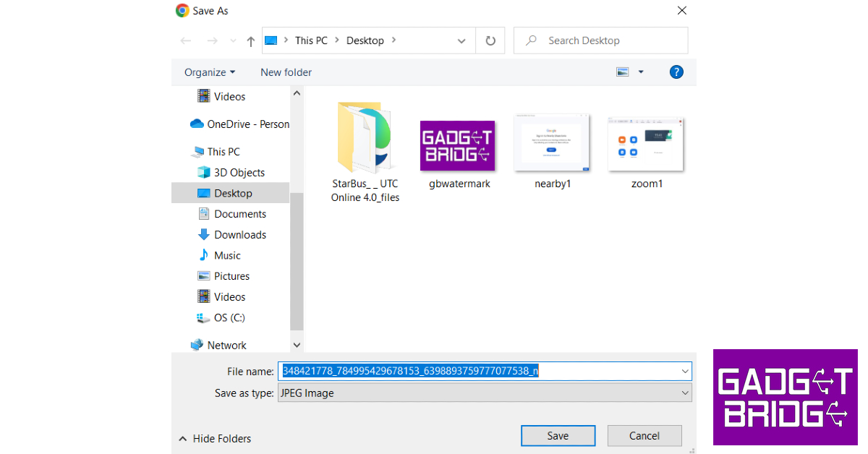Click the Up one level arrow
The height and width of the screenshot is (454, 868).
pyautogui.click(x=250, y=41)
